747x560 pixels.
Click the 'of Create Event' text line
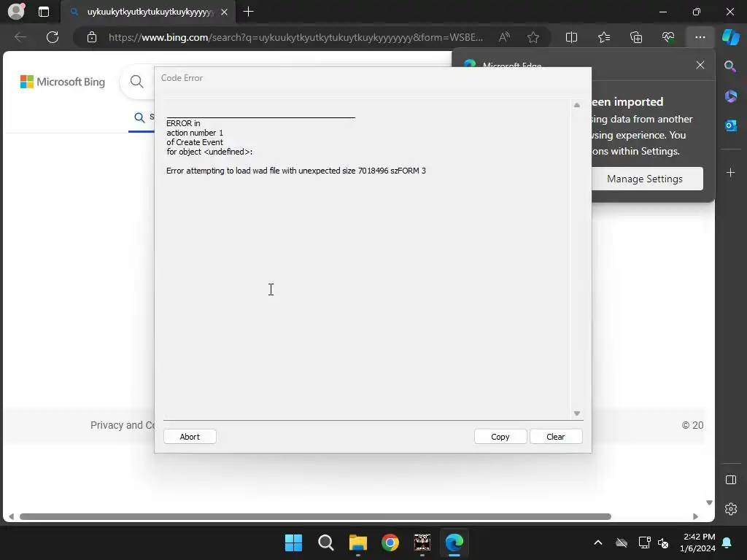tap(194, 142)
